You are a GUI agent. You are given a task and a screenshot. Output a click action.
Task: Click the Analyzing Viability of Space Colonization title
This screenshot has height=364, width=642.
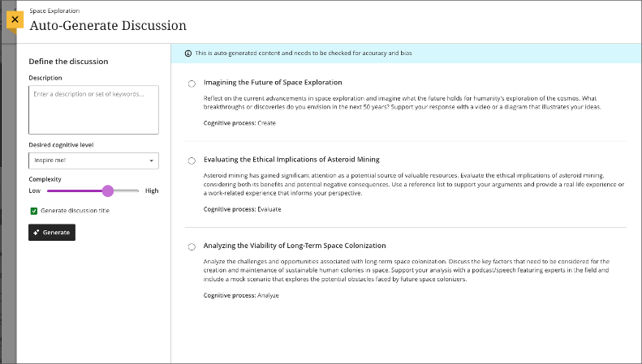point(295,246)
